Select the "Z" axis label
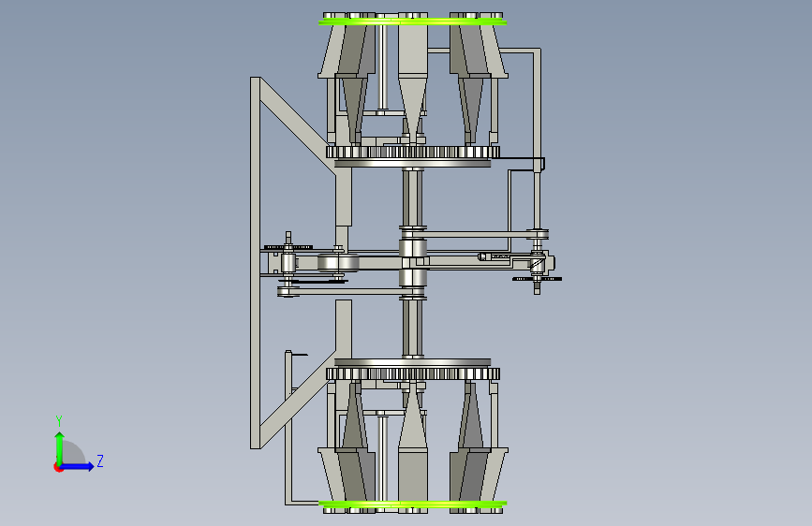812x526 pixels. tap(100, 460)
